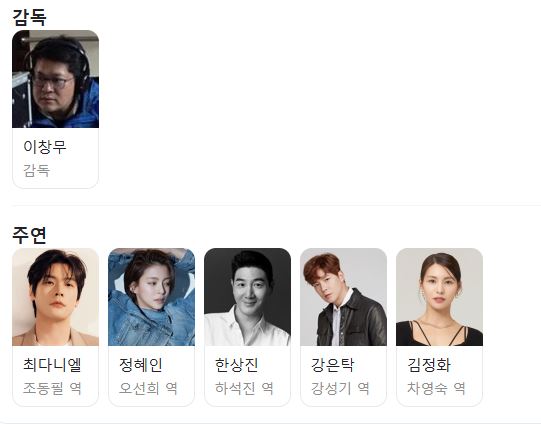Select the 감독 role label under 이창무
Screen dimensions: 541x424
pos(37,170)
